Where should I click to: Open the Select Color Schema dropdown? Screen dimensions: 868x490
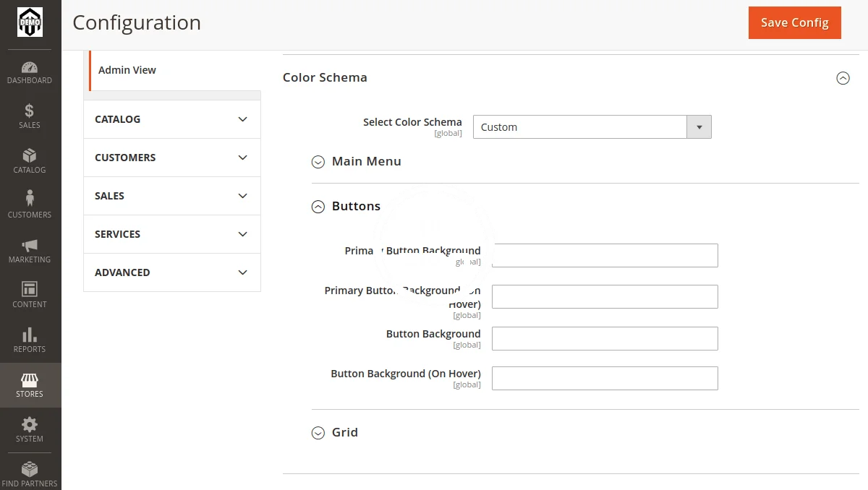[x=592, y=127]
